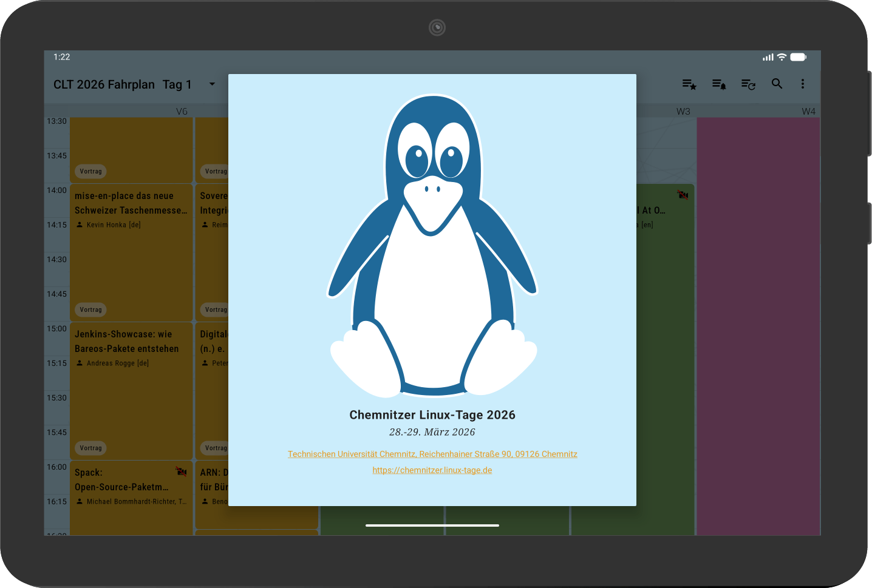This screenshot has height=588, width=872.
Task: Click the search magnifier icon
Action: (777, 84)
